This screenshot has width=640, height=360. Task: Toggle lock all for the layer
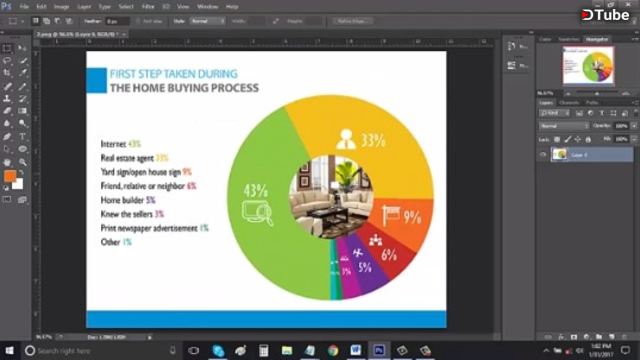click(588, 140)
